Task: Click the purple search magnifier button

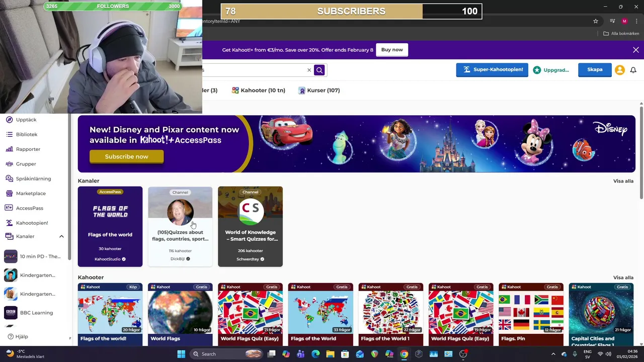Action: pyautogui.click(x=319, y=70)
